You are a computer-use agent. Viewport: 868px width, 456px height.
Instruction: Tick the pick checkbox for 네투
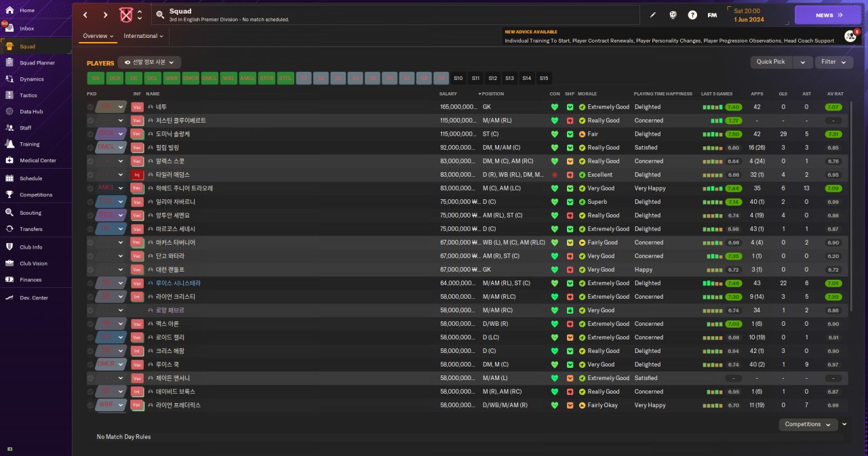tap(91, 107)
